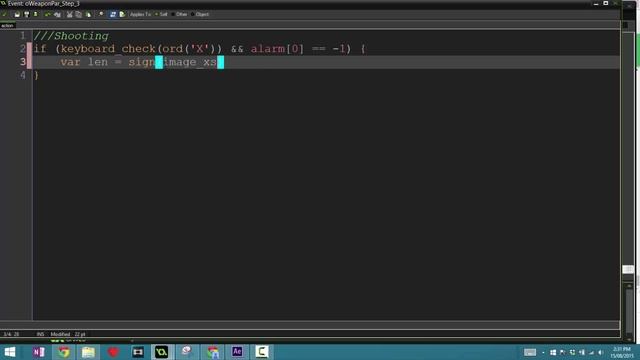Viewport: 640px width, 360px height.
Task: Click the keyboard_check function on line 2
Action: click(x=108, y=49)
